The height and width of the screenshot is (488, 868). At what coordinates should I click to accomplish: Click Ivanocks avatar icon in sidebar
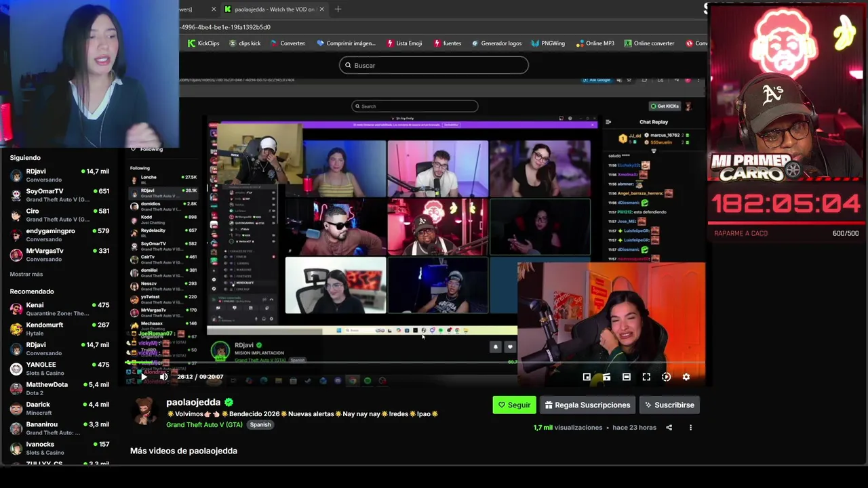[16, 448]
